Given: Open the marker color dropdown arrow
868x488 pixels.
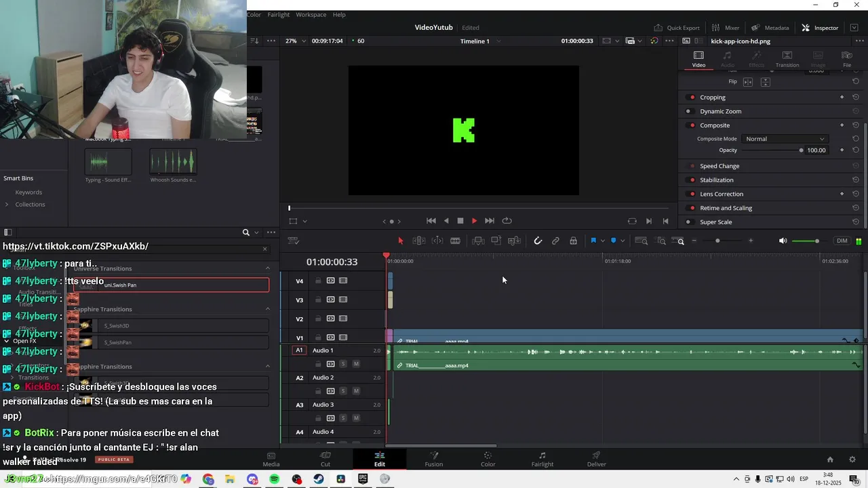Looking at the screenshot, I should click(623, 241).
